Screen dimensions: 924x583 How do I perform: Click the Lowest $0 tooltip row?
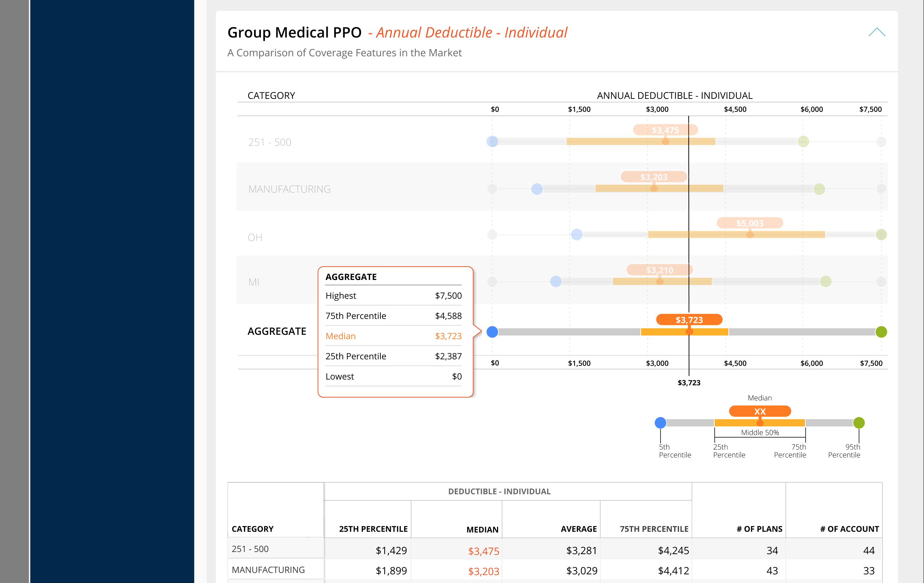[393, 377]
